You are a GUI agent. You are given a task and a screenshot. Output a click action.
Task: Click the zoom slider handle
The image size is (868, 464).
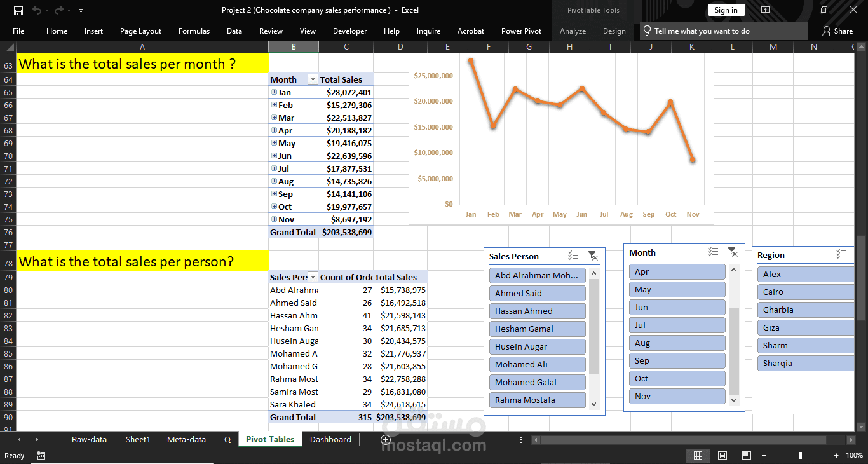coord(800,455)
